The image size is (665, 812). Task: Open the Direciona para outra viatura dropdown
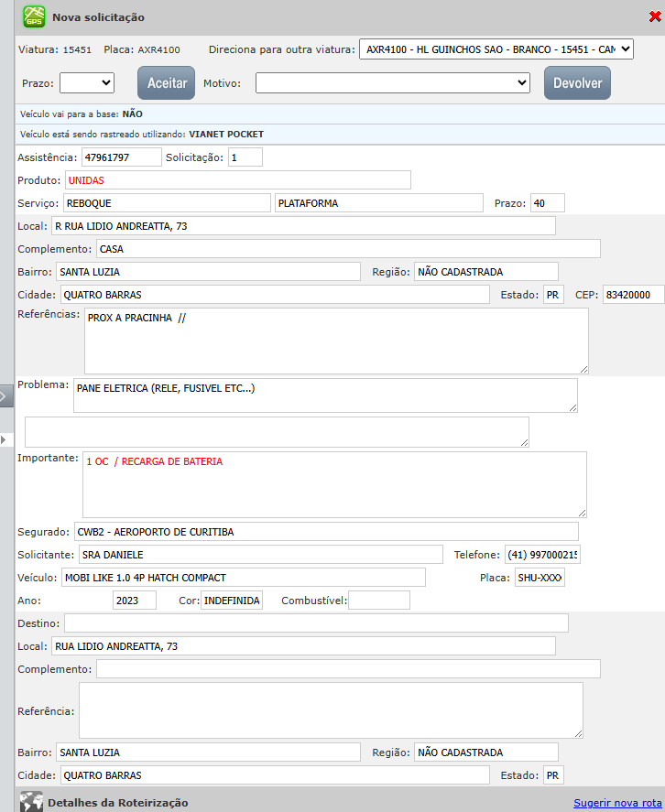pos(496,49)
